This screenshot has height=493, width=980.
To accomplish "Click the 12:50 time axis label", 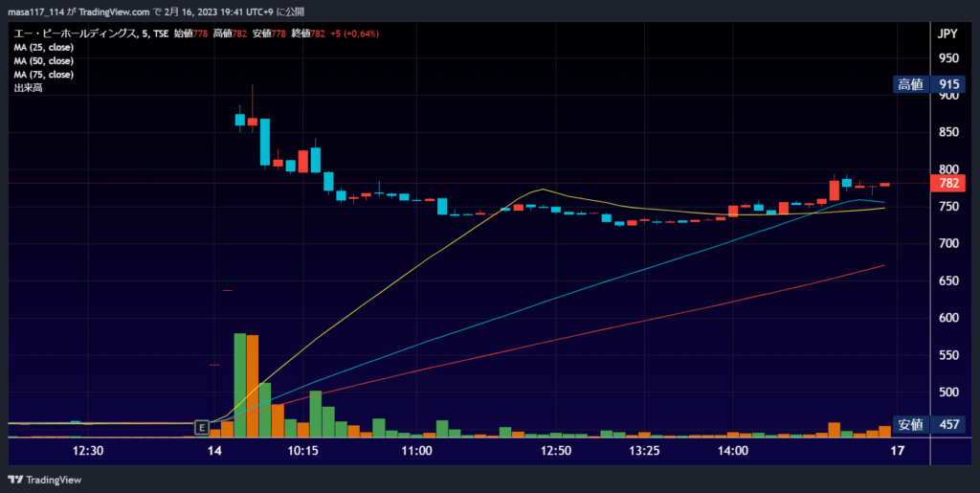I will (556, 451).
